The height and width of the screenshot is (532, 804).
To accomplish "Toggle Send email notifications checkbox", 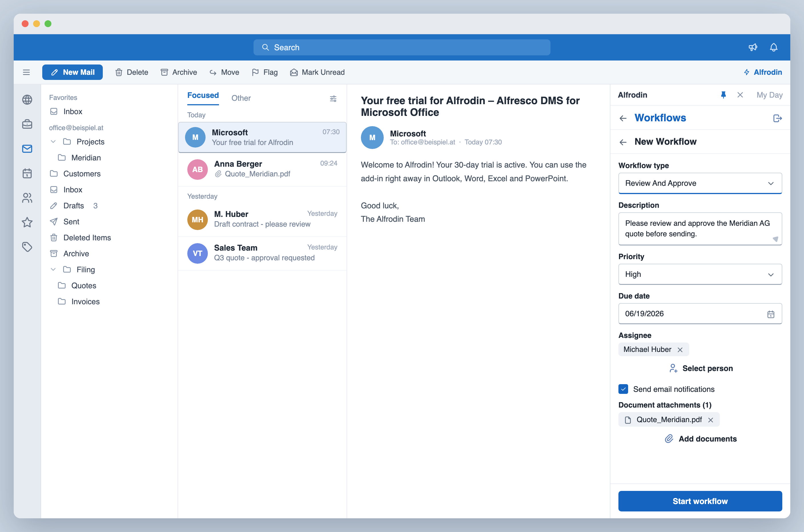I will tap(623, 389).
